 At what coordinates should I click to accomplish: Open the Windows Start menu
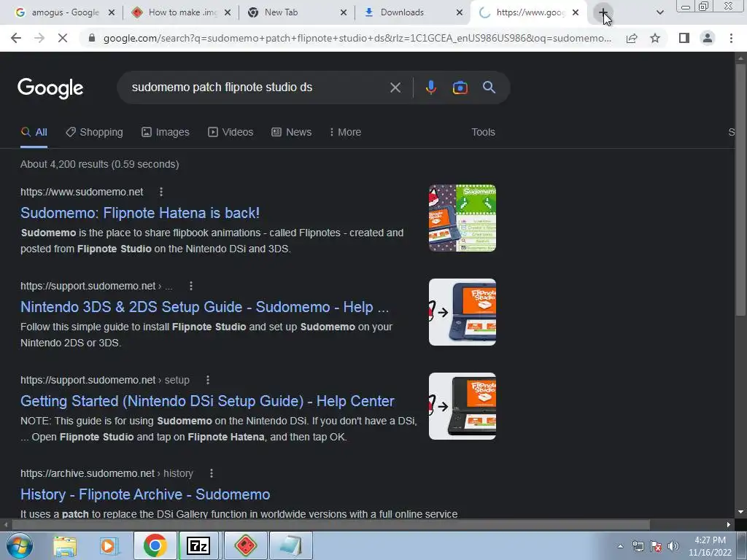coord(19,545)
